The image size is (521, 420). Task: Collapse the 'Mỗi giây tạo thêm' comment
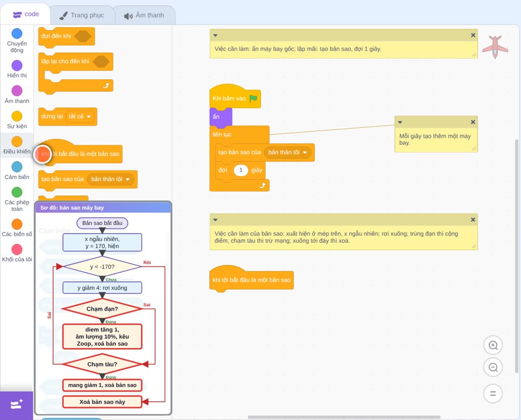(400, 122)
